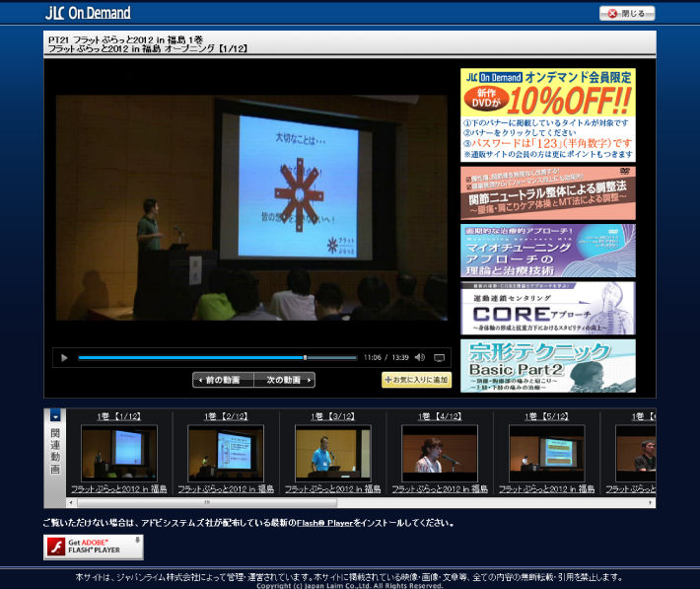The width and height of the screenshot is (700, 589).
Task: Open 宗形テクニック Basic Part2 banner
Action: pyautogui.click(x=548, y=366)
